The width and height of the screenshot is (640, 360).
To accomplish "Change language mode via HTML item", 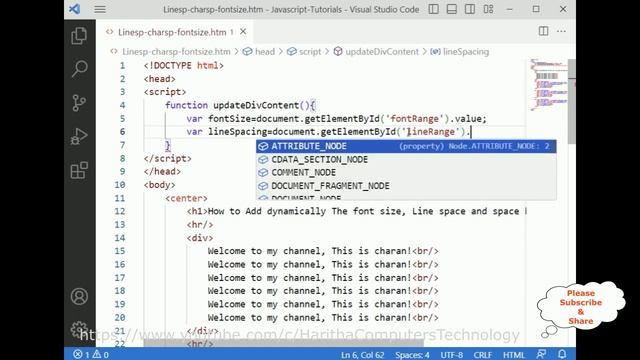I will (514, 355).
